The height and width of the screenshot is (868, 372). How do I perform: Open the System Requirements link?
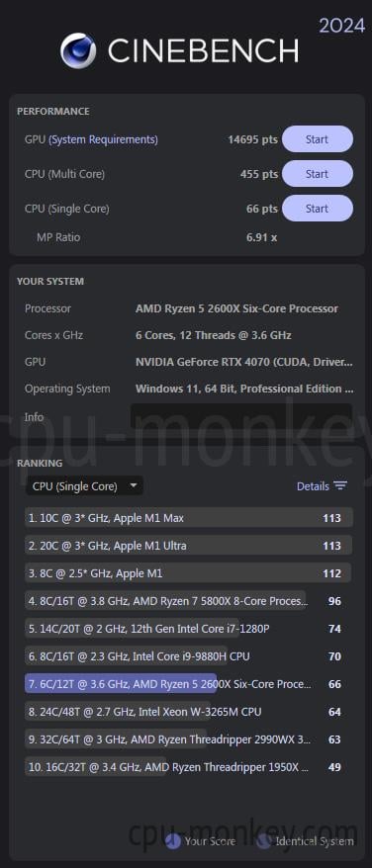pos(103,139)
